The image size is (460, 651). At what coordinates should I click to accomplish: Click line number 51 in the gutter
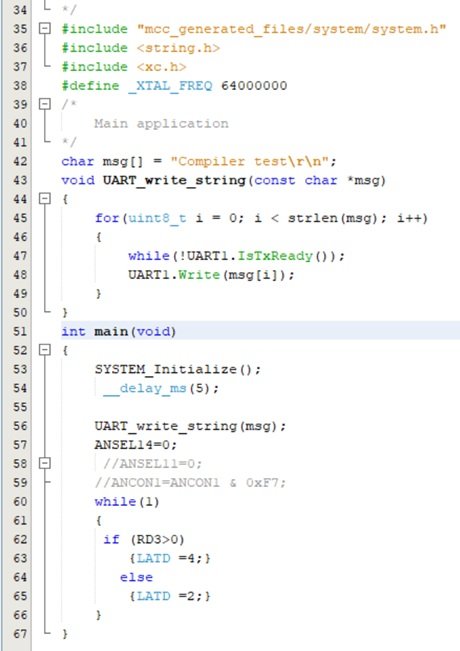[20, 331]
